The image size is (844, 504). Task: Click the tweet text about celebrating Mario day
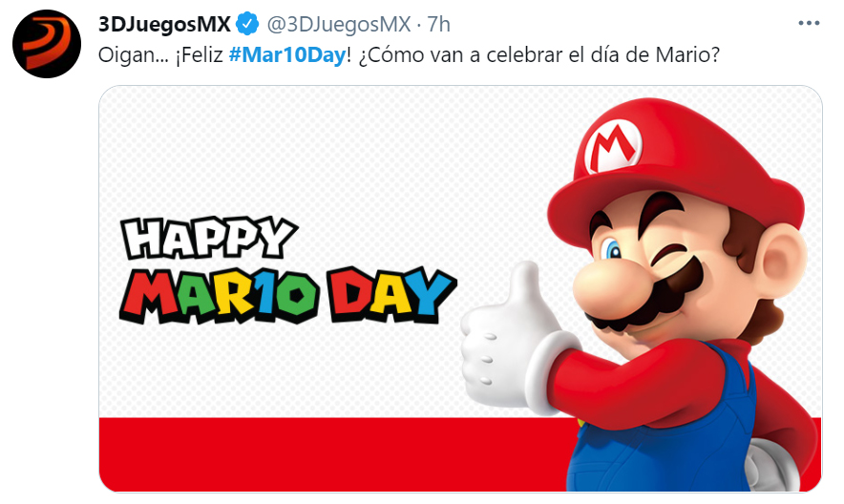click(x=409, y=54)
